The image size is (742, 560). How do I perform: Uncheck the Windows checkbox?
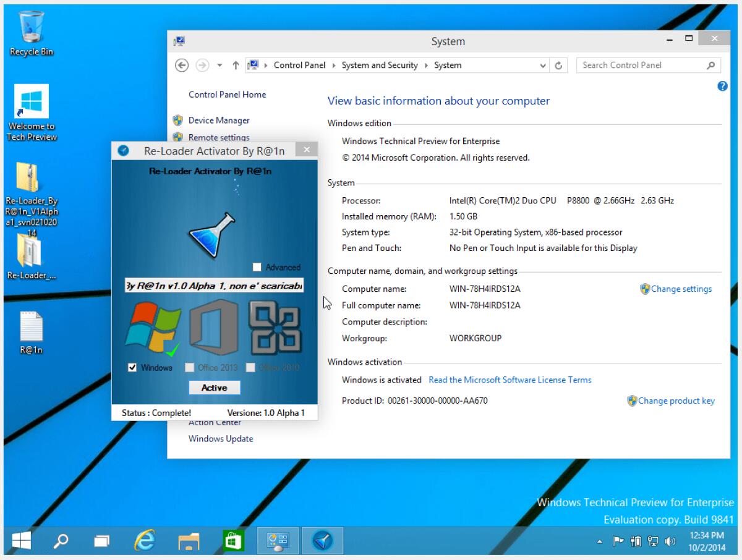tap(132, 367)
